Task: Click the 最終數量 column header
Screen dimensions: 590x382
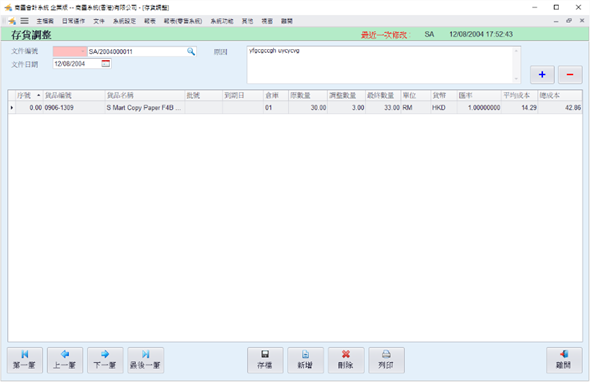Action: (383, 96)
